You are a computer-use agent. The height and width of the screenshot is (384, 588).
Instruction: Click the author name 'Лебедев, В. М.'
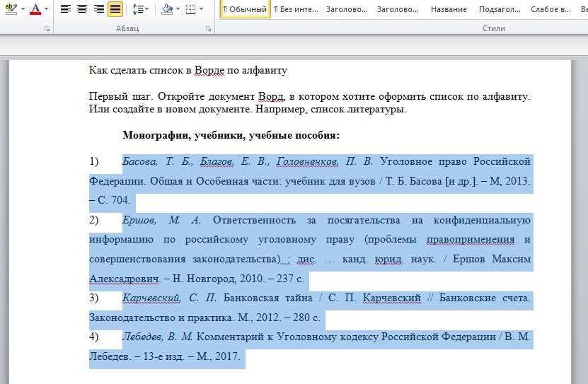(157, 336)
